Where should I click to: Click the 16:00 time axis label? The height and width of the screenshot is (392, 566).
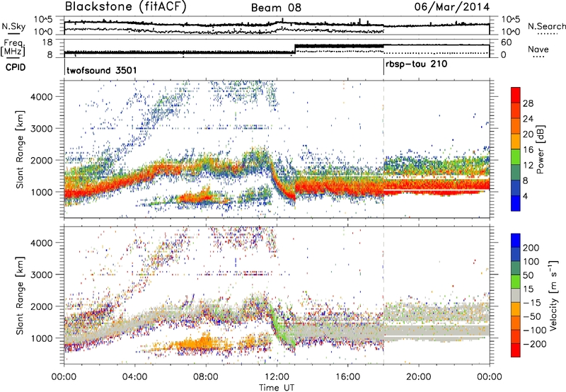pyautogui.click(x=347, y=377)
